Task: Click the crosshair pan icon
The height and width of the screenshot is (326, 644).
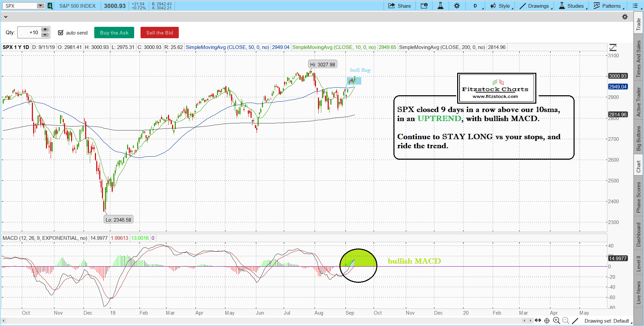Action: click(x=547, y=321)
